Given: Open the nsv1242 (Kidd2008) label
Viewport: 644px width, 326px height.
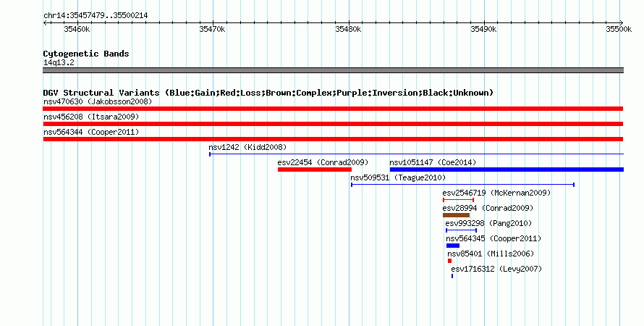Looking at the screenshot, I should pos(247,147).
